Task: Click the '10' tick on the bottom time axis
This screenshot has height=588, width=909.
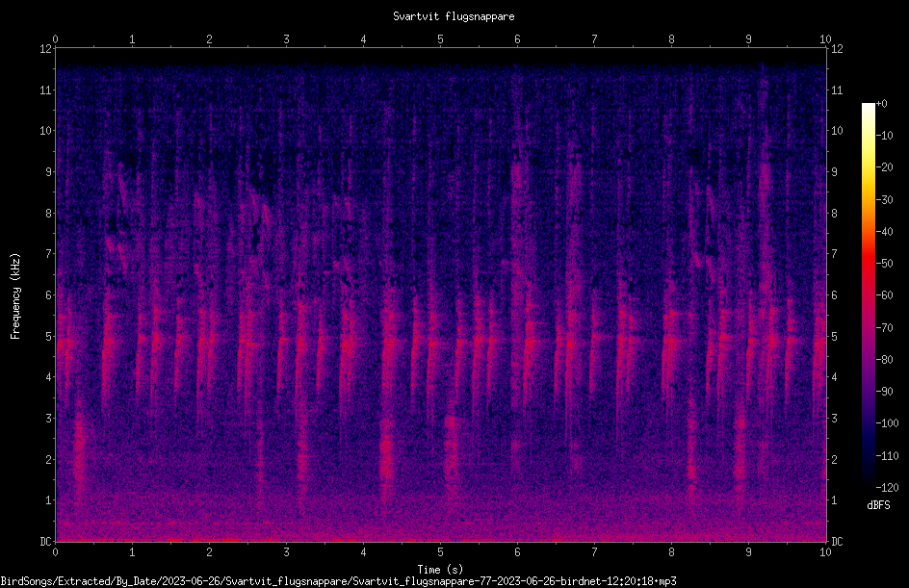Action: pos(825,552)
